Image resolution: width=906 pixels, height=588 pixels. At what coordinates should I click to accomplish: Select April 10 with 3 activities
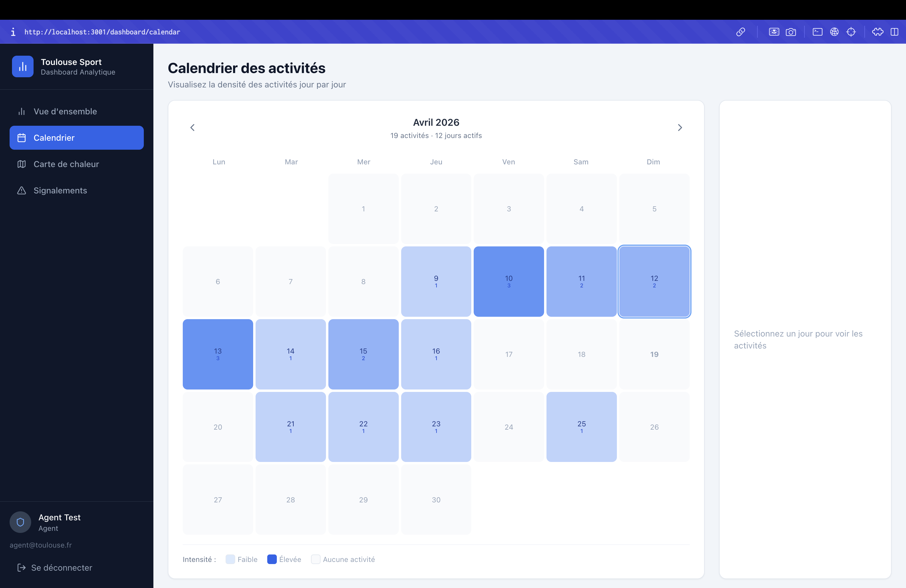point(509,281)
